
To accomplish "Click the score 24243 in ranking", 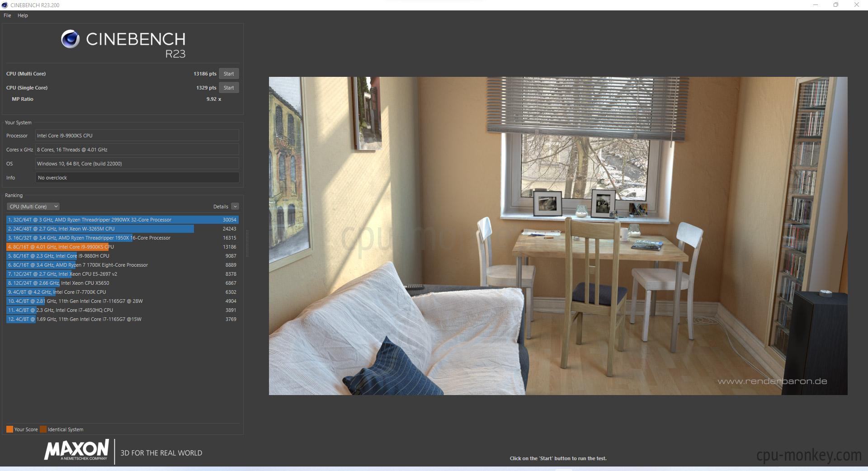I will pos(229,229).
